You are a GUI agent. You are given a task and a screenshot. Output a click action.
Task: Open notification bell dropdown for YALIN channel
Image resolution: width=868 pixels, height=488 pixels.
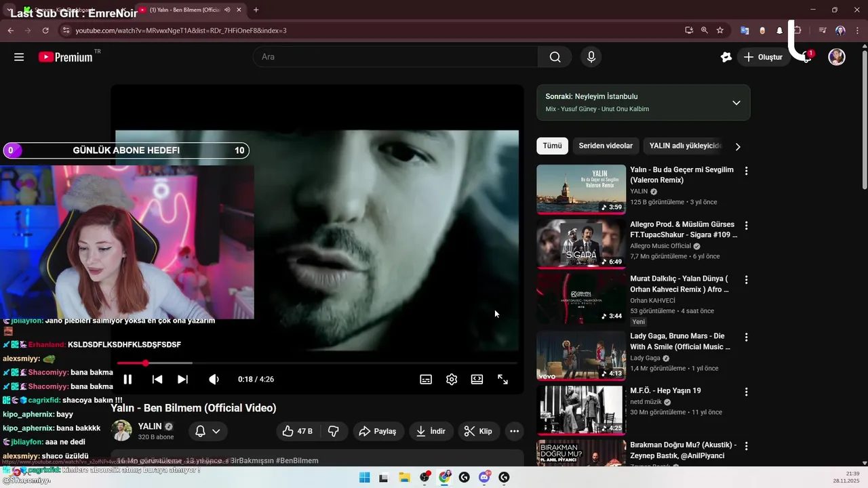pos(208,431)
